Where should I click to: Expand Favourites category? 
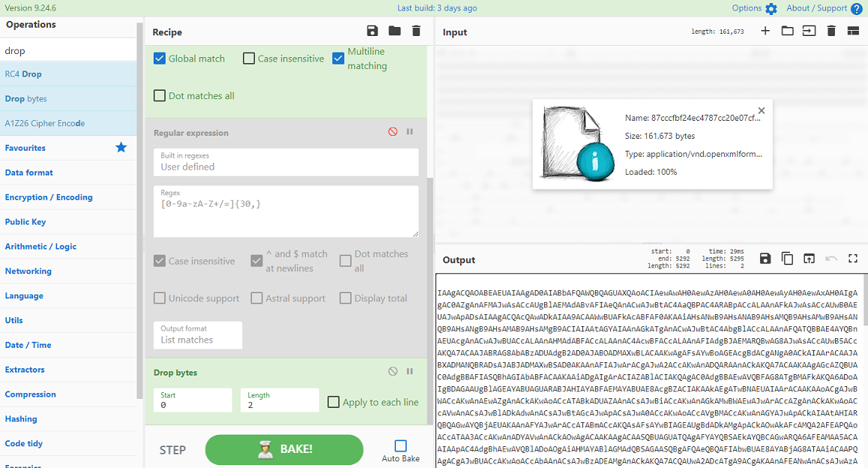tap(68, 148)
